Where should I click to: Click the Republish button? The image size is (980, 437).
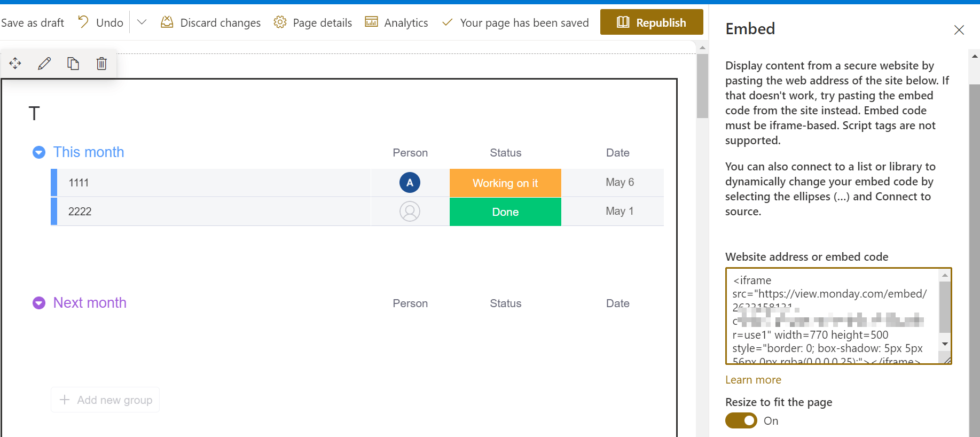652,22
